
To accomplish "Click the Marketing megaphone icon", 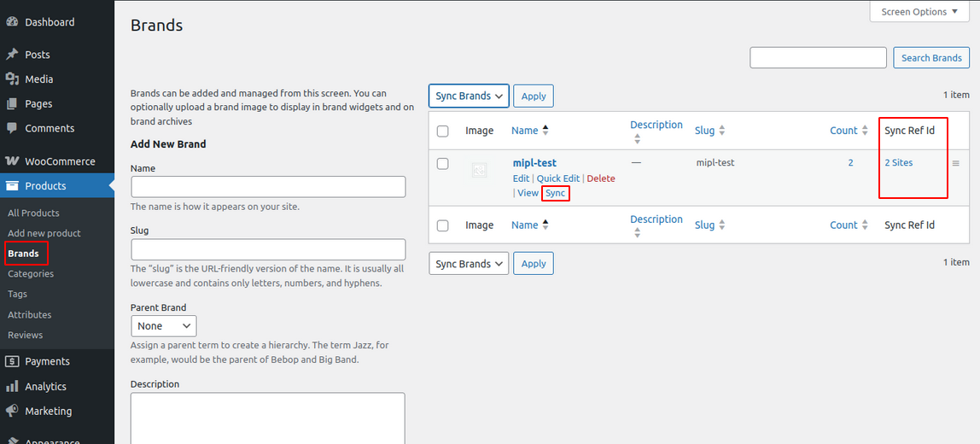I will tap(12, 412).
